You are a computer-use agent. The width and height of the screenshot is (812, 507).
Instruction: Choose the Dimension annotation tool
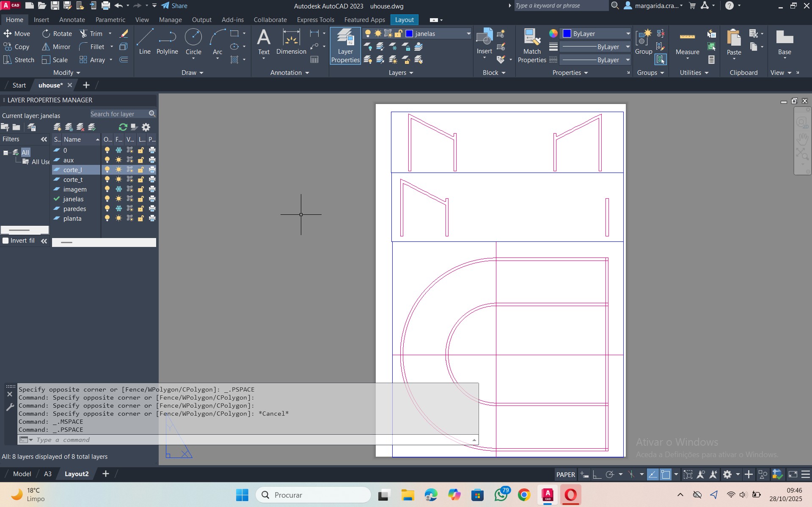pos(291,42)
